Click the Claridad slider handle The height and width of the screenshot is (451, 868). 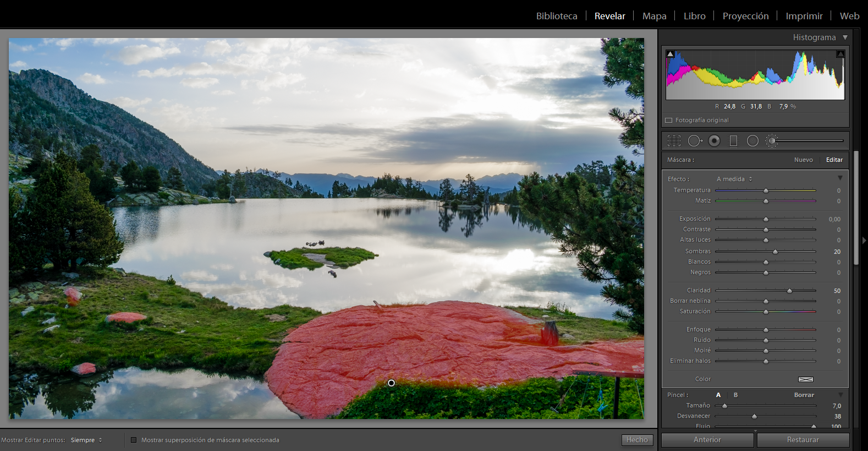click(789, 291)
